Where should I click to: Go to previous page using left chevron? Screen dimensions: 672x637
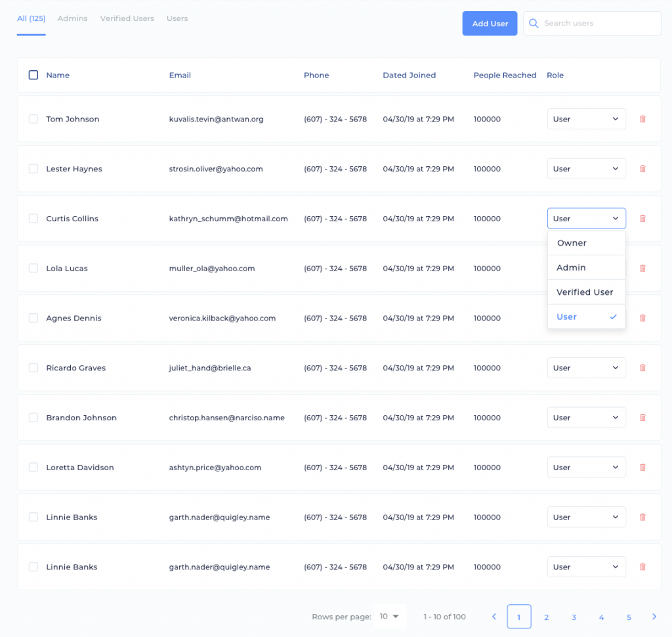tap(493, 617)
